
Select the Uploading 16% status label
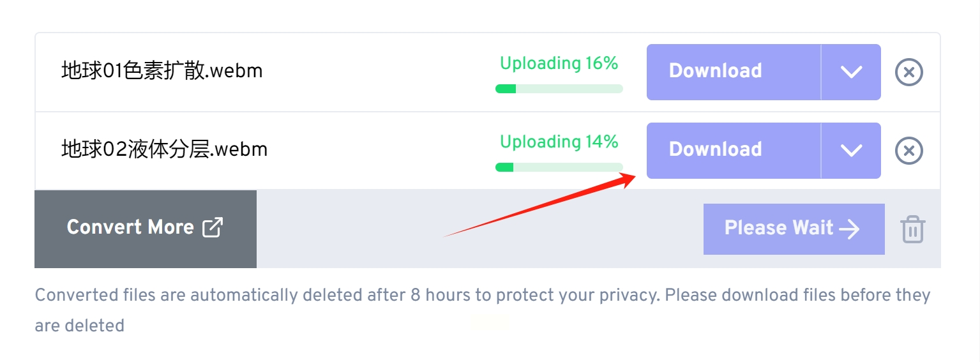[x=559, y=63]
